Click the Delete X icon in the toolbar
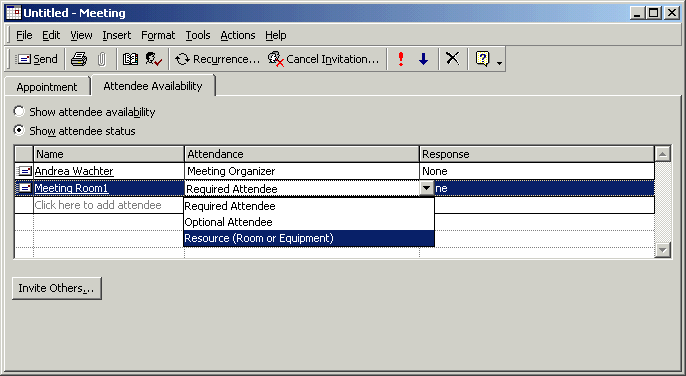 pos(452,59)
